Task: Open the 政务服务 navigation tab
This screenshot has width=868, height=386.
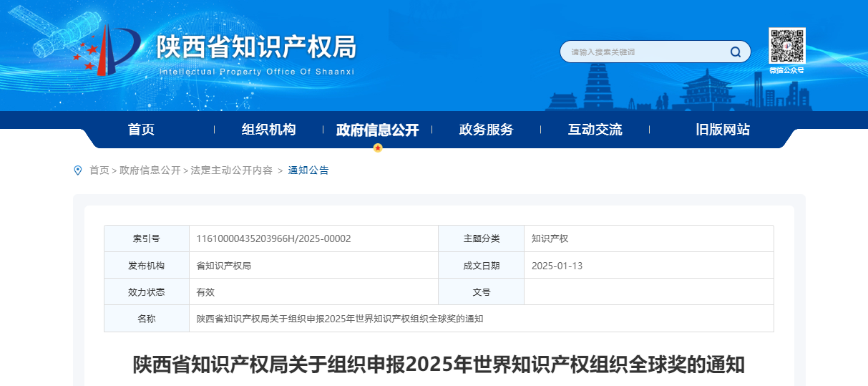Action: (486, 130)
